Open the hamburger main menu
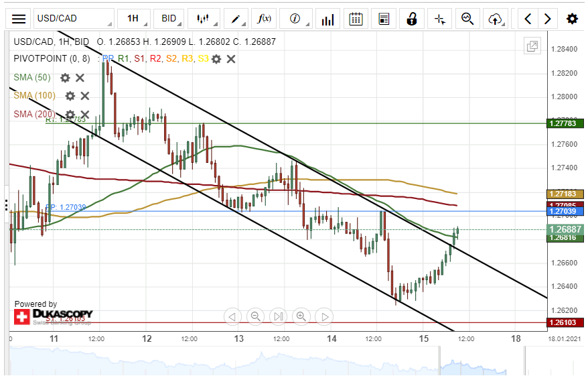This screenshot has height=380, width=588. [18, 19]
